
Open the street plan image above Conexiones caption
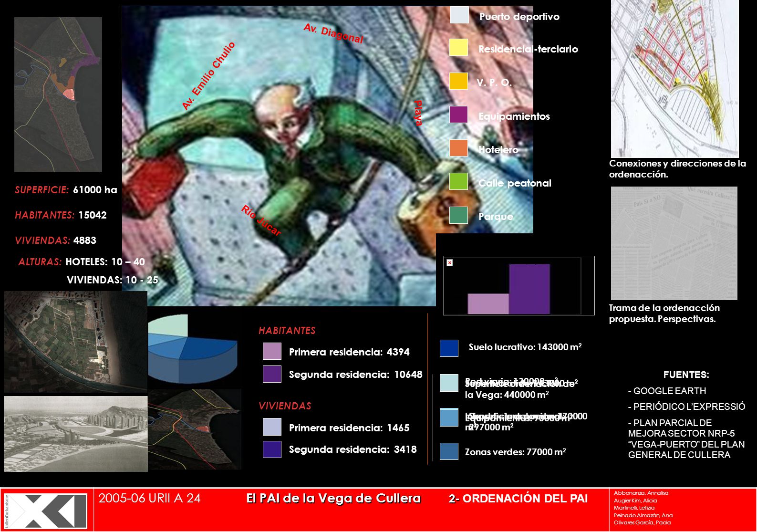coord(675,79)
